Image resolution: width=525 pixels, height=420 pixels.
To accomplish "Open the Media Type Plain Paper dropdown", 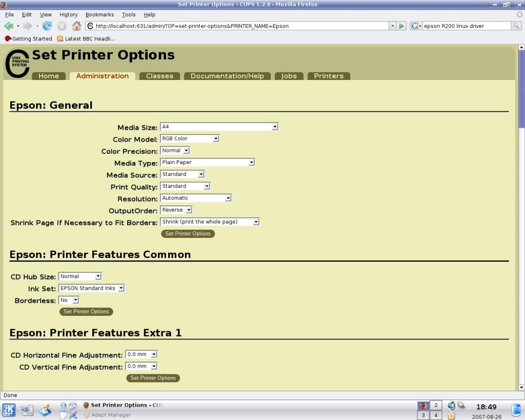I will [x=208, y=162].
